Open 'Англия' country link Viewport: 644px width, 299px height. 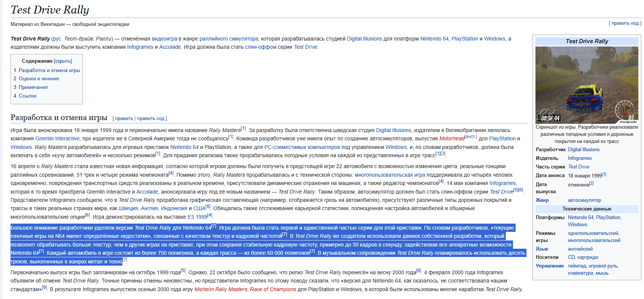tap(149, 208)
